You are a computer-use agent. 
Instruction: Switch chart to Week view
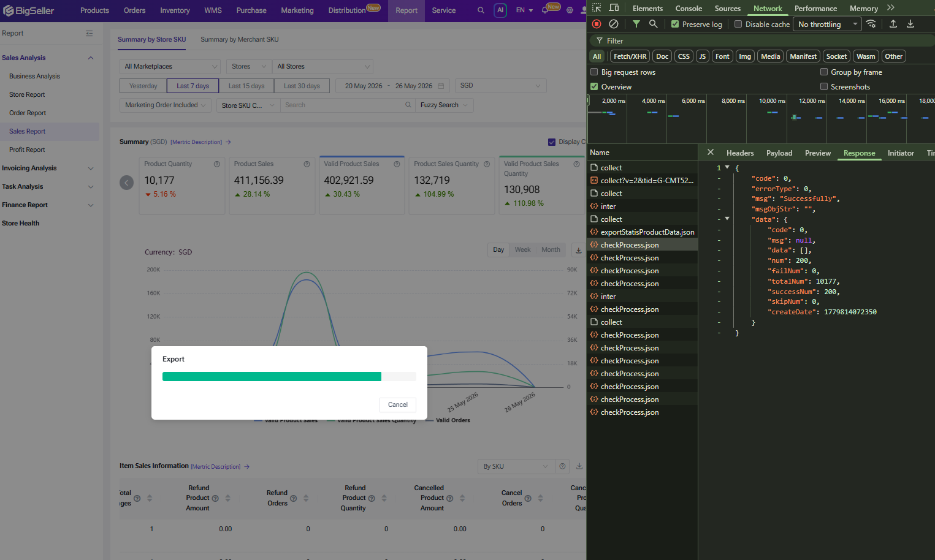click(x=522, y=249)
